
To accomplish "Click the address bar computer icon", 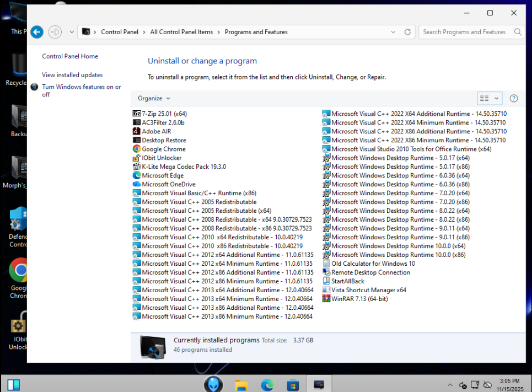I will tap(86, 32).
